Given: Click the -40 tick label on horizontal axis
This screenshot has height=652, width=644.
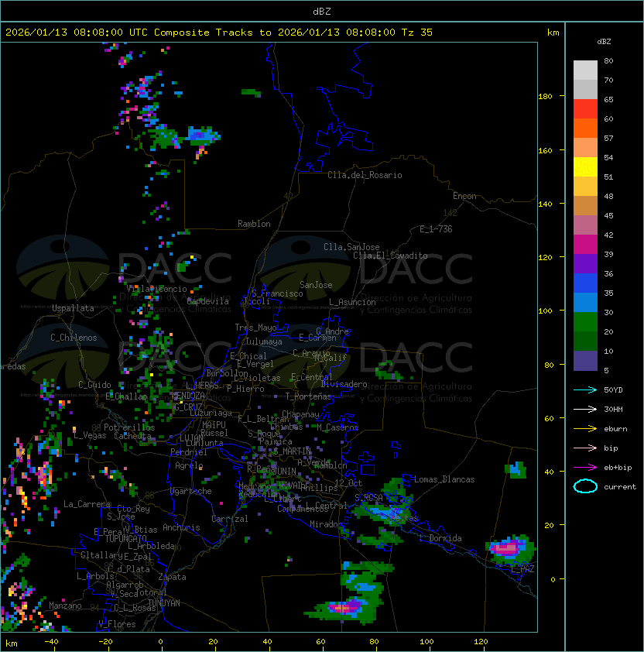Looking at the screenshot, I should tap(51, 642).
